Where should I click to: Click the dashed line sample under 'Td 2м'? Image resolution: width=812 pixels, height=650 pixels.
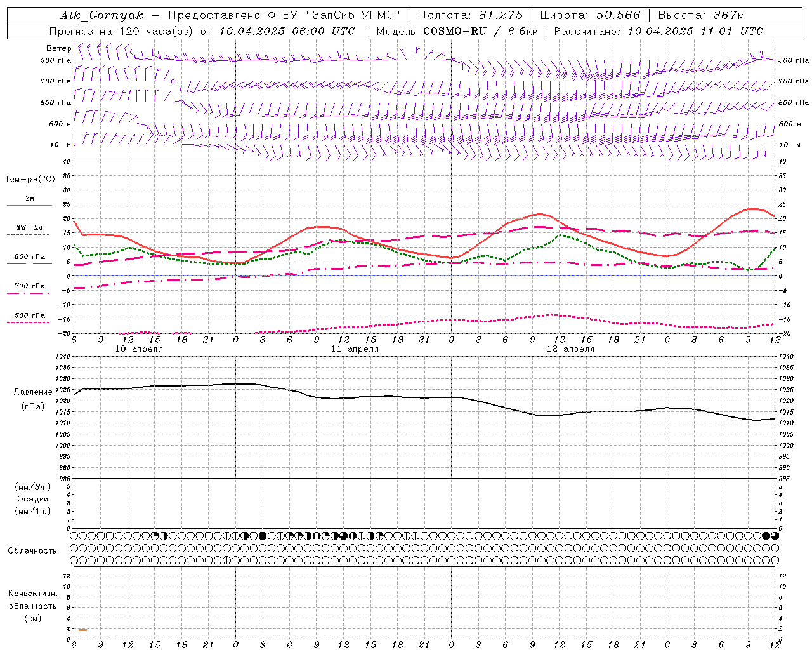coord(29,234)
